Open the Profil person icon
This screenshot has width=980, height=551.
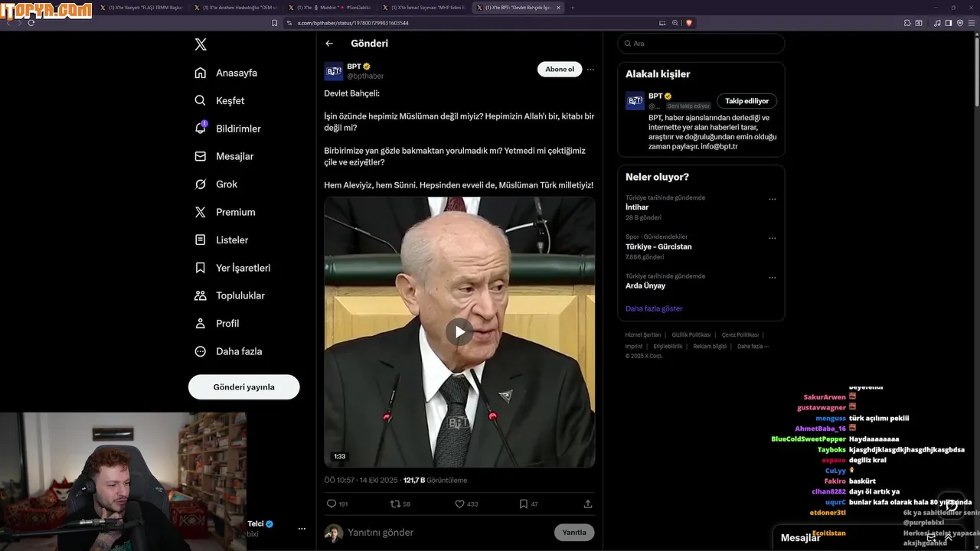(x=201, y=324)
